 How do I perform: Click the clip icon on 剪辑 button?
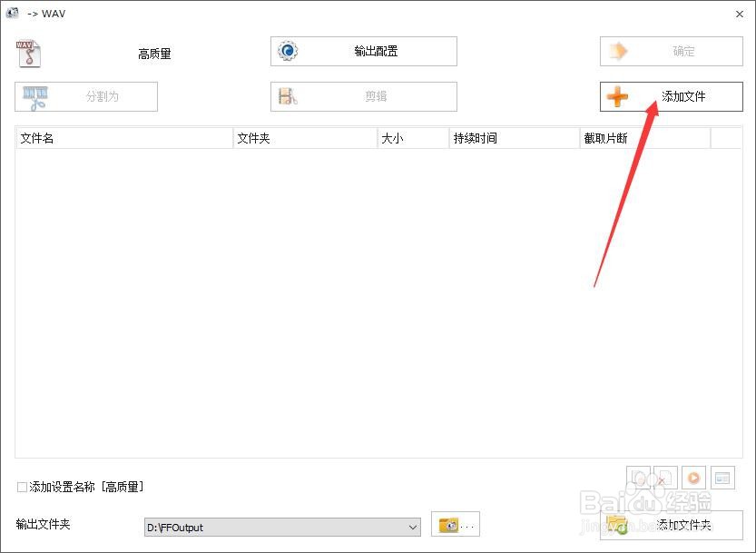(x=287, y=95)
